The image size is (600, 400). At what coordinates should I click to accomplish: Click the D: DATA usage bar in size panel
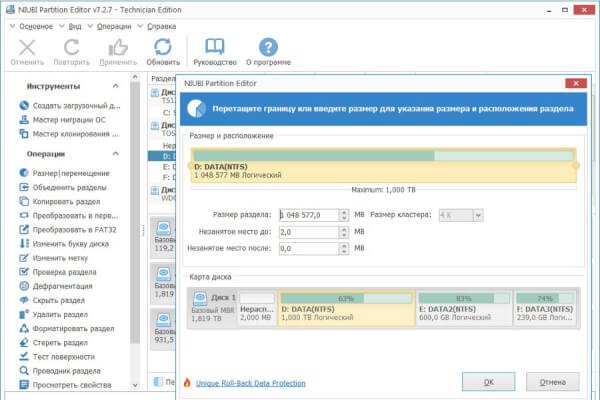tap(383, 156)
